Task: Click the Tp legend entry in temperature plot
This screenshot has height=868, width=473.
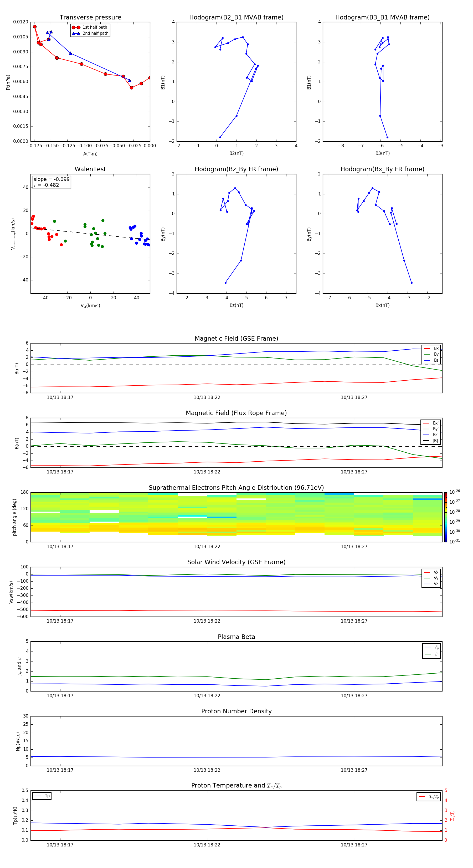Action: [42, 796]
